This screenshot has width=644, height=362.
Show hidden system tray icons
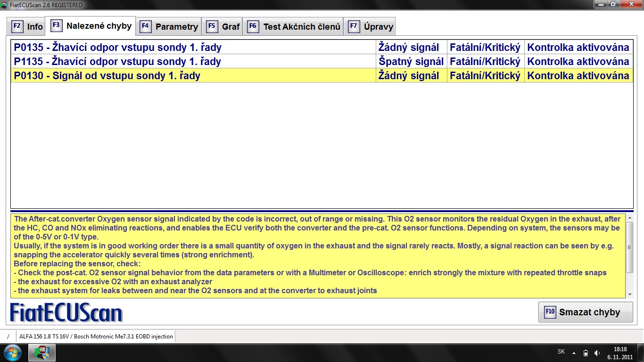click(x=574, y=353)
